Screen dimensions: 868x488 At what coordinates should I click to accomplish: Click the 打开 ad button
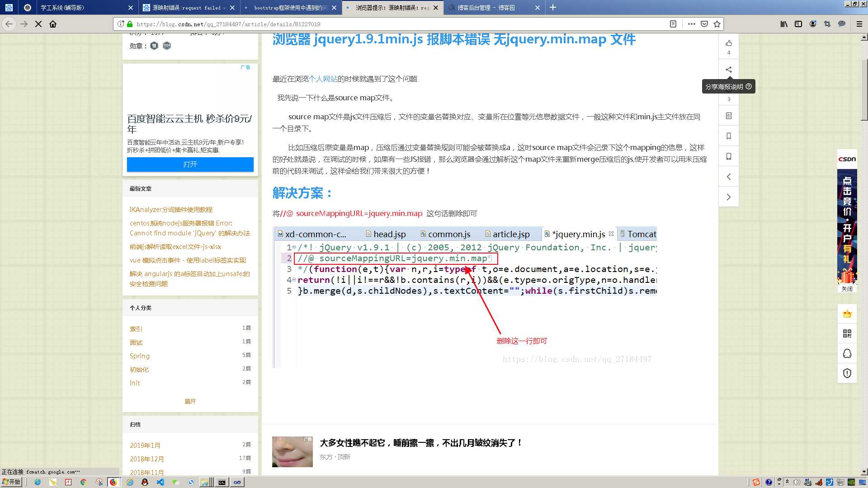tap(190, 164)
